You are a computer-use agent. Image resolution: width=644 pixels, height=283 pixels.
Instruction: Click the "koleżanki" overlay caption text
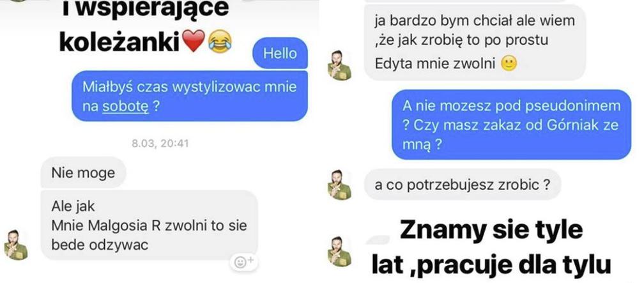click(119, 42)
